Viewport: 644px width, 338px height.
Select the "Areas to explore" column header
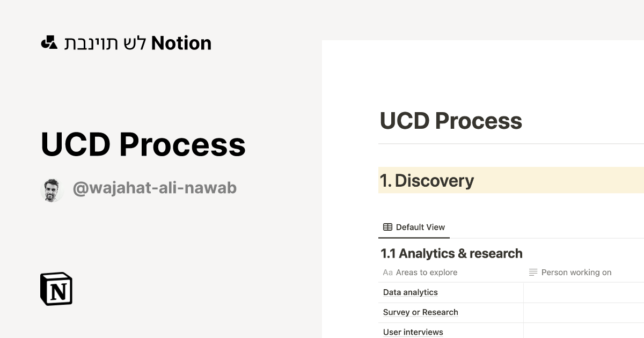click(x=426, y=272)
